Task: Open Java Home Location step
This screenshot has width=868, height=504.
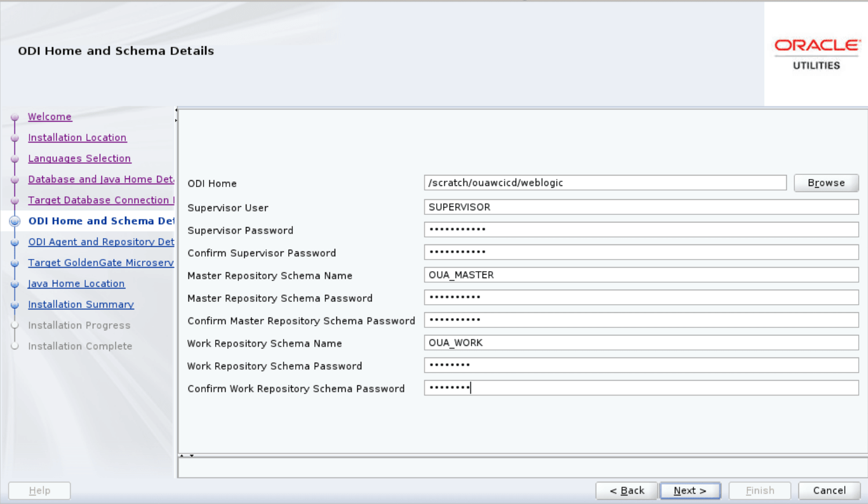Action: point(77,283)
